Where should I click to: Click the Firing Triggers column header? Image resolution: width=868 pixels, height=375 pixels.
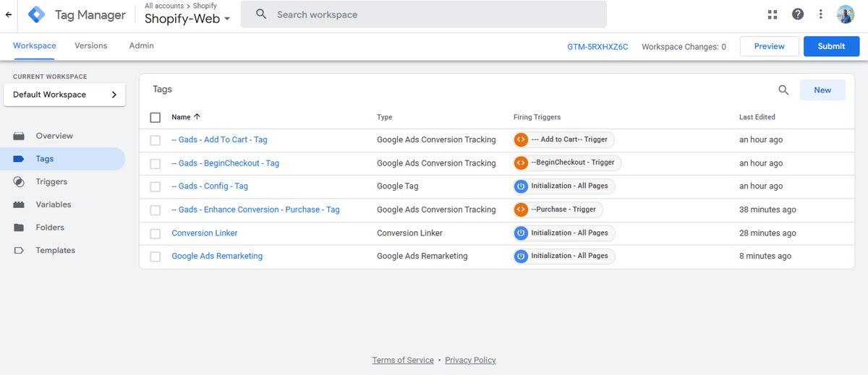537,117
